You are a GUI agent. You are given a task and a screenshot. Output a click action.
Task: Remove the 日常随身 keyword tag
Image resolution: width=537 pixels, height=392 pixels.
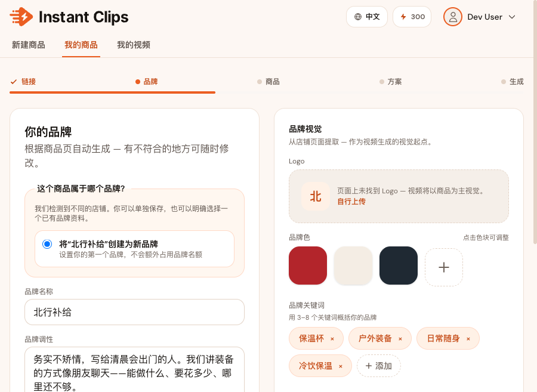pyautogui.click(x=468, y=339)
